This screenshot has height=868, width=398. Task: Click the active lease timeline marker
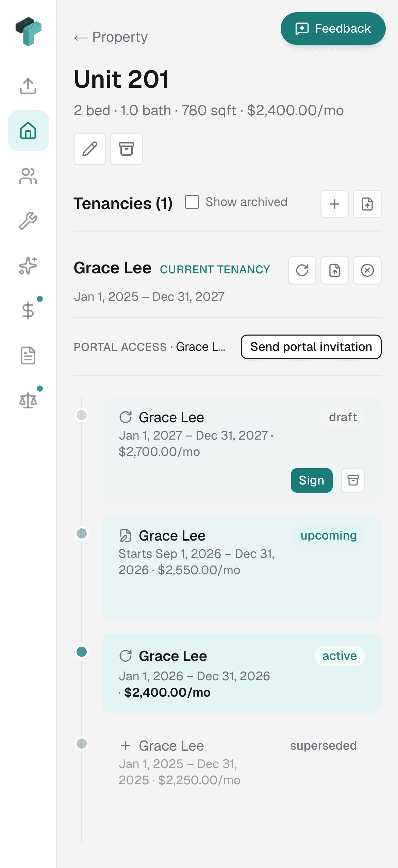point(82,652)
